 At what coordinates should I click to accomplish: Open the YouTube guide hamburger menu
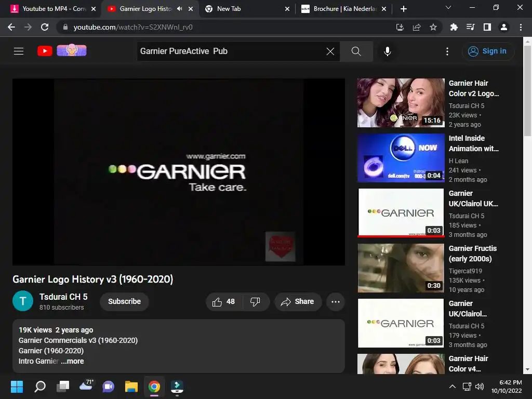click(19, 51)
